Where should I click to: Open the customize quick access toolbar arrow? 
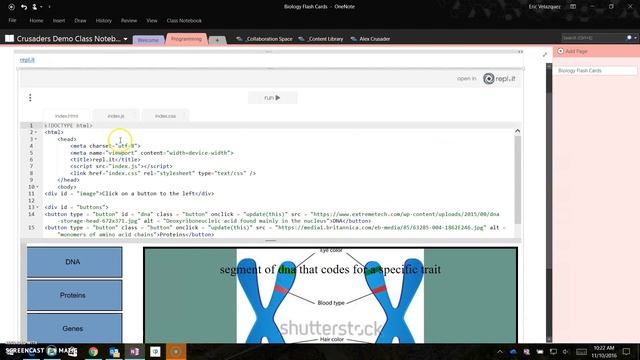pos(49,7)
